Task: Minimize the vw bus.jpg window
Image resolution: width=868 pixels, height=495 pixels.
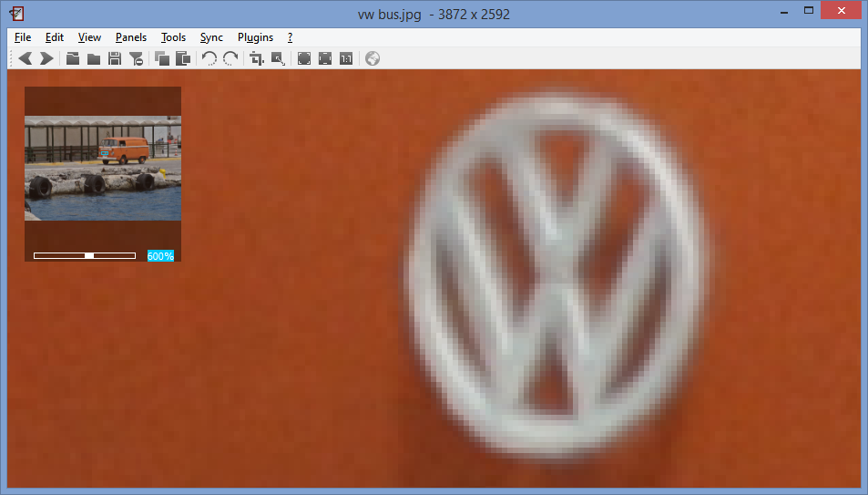Action: tap(784, 11)
